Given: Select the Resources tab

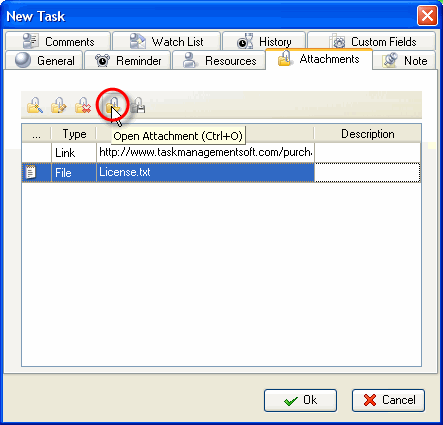Looking at the screenshot, I should [219, 60].
